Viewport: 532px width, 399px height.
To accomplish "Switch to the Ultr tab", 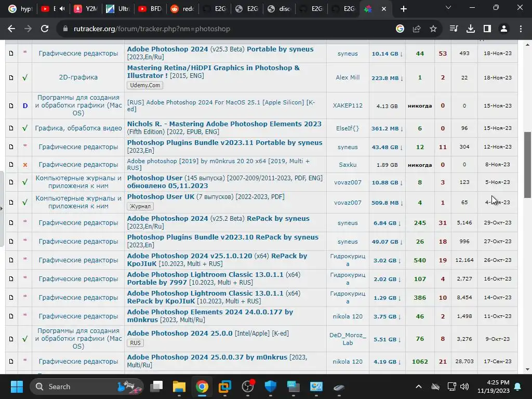I will point(118,9).
